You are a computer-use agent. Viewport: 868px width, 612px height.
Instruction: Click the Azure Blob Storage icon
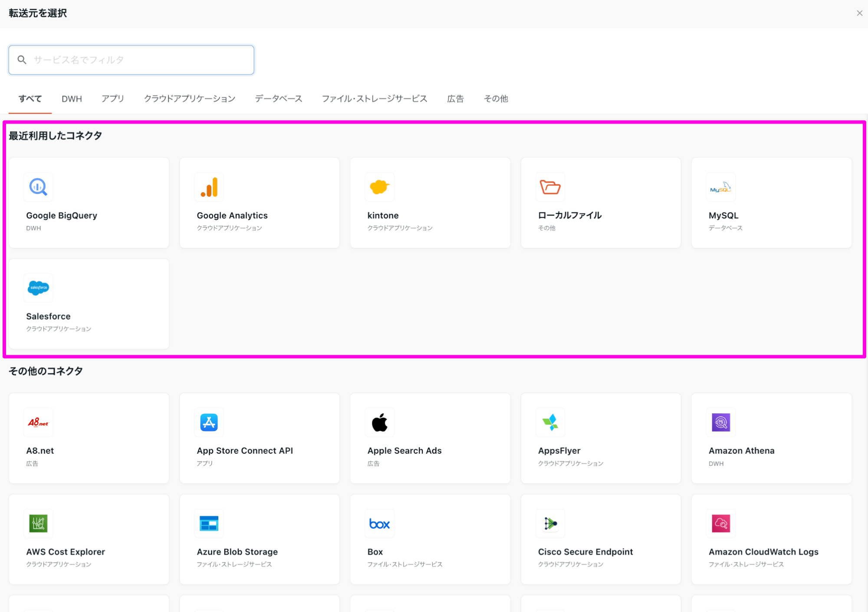click(209, 523)
